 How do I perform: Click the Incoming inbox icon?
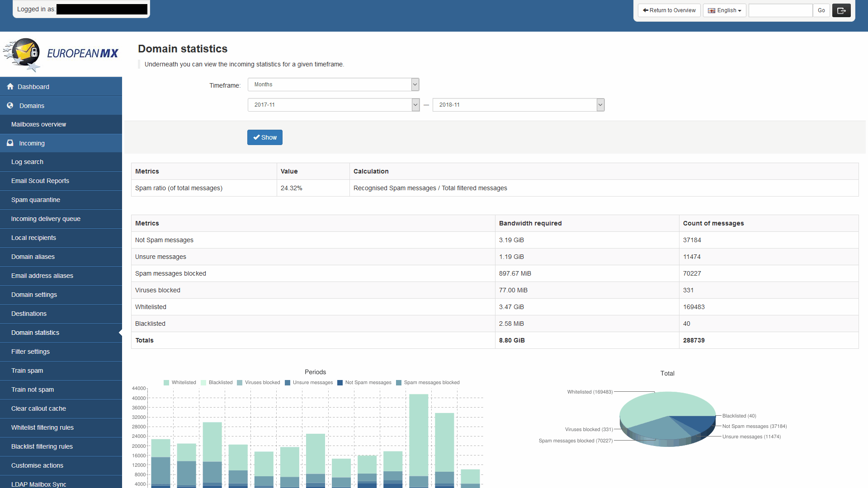click(10, 143)
